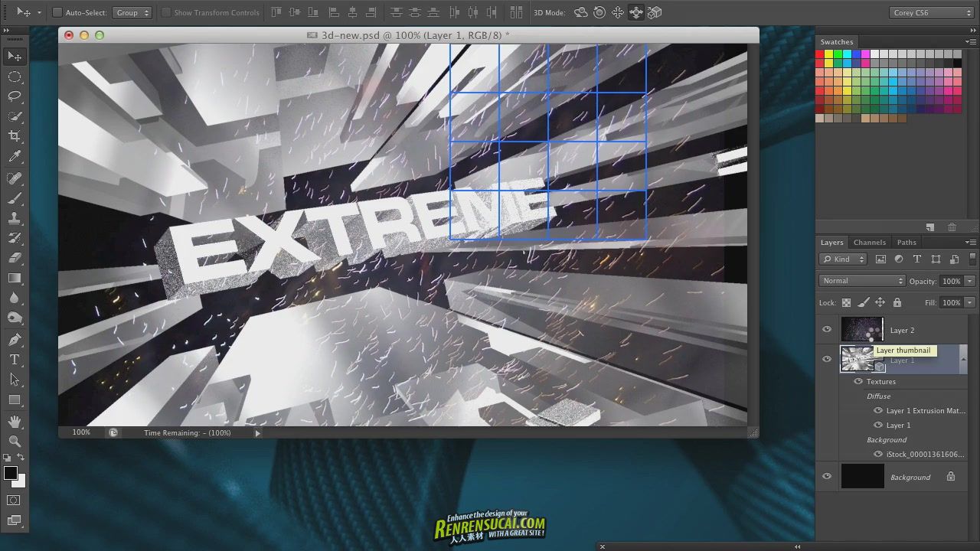This screenshot has height=551, width=980.
Task: Click the Drag 3D Object mode icon
Action: 618,12
